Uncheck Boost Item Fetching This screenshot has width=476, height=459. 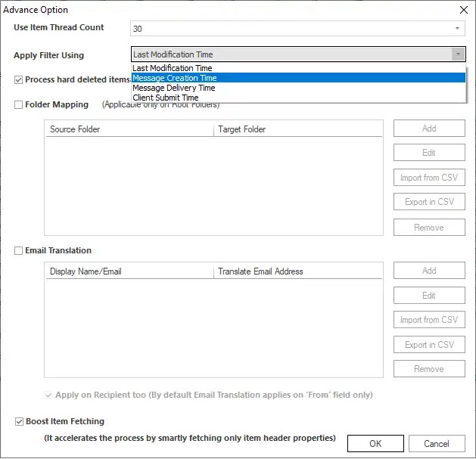[x=19, y=422]
